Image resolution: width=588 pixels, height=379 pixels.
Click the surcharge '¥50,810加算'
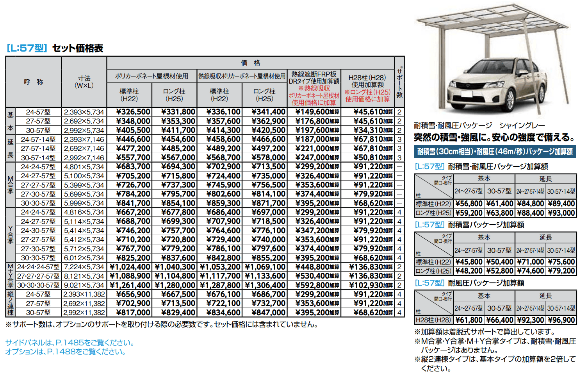coord(373,158)
